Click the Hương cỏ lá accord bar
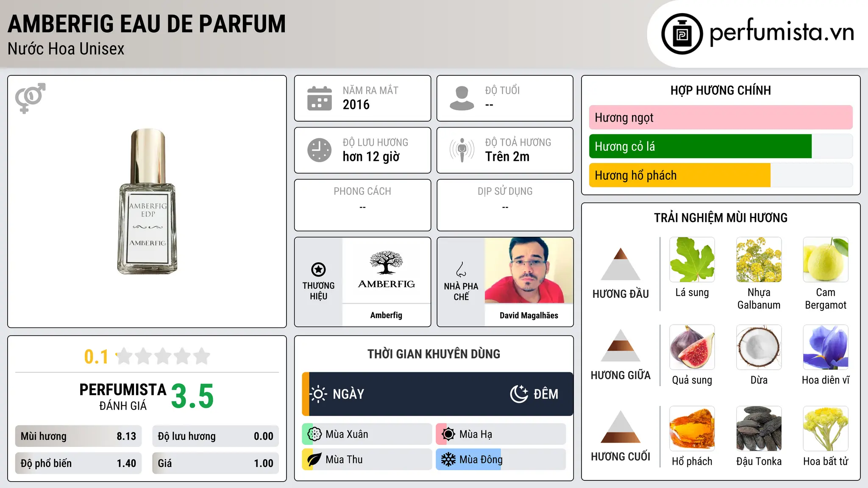 [721, 146]
